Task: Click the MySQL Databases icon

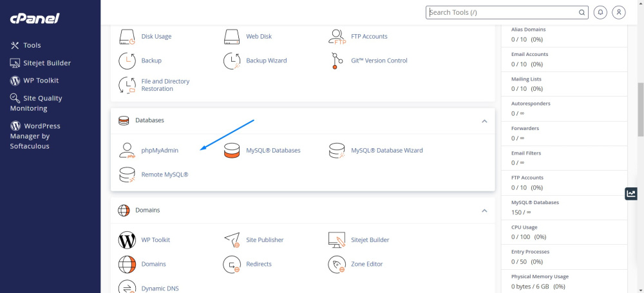Action: tap(232, 151)
